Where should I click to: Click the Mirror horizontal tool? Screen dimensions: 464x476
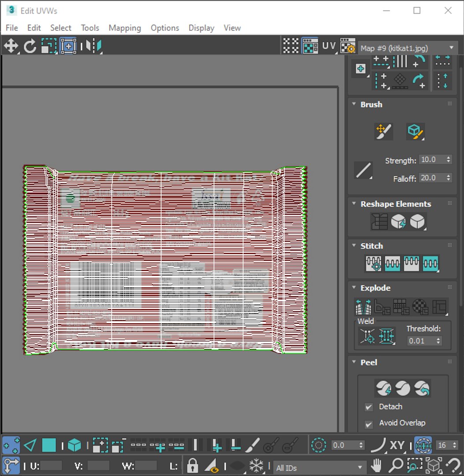tap(94, 46)
